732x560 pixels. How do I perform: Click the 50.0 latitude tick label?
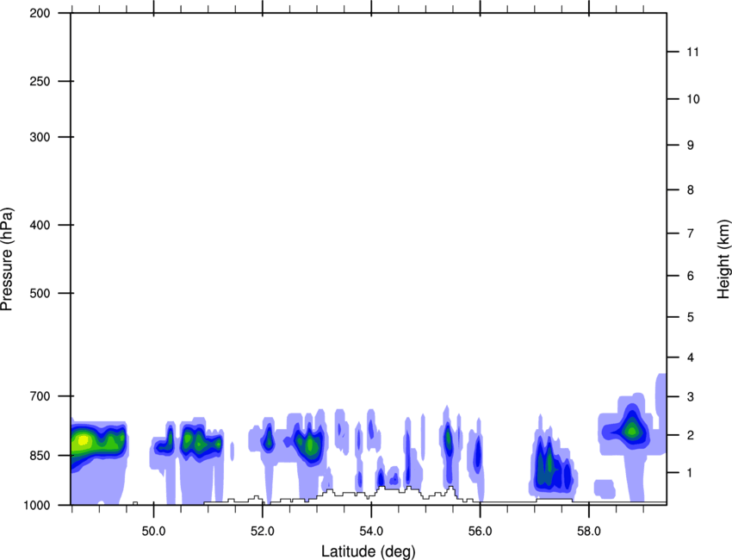(x=153, y=532)
